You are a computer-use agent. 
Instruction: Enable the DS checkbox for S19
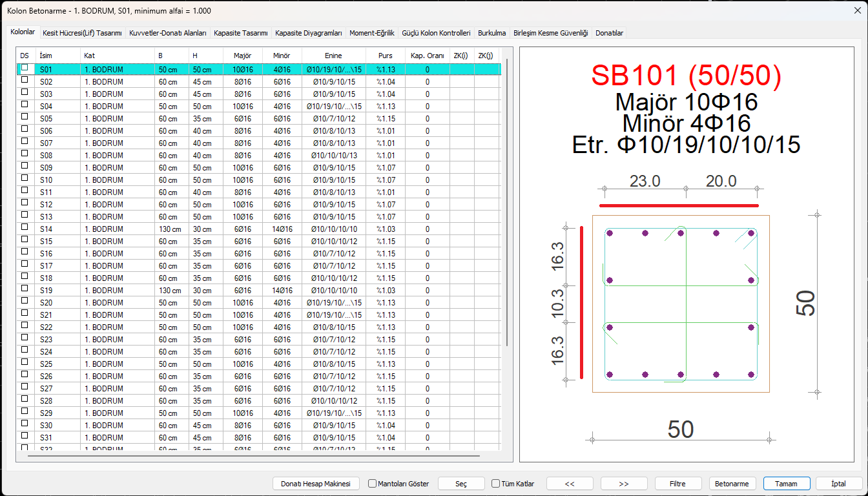tap(25, 288)
